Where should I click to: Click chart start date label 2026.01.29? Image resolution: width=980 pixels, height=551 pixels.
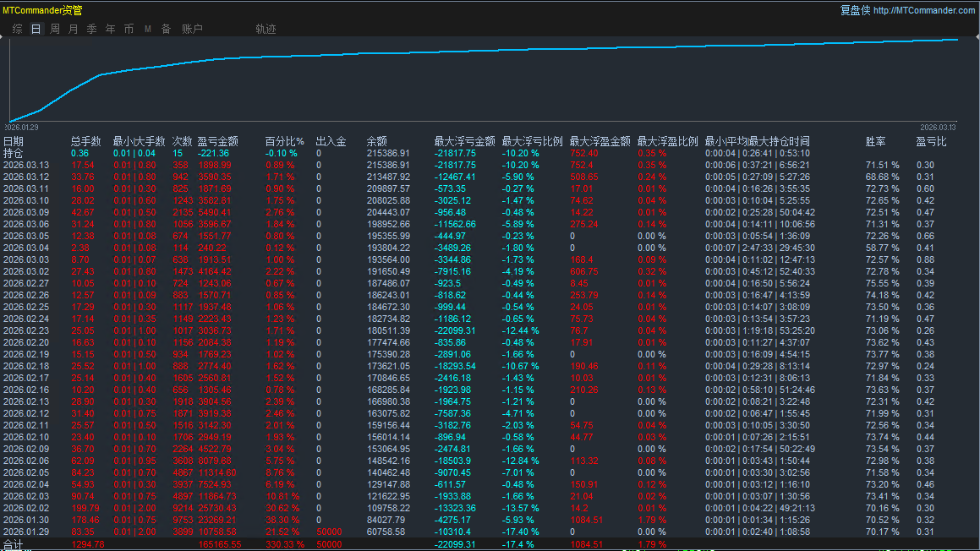pos(21,128)
